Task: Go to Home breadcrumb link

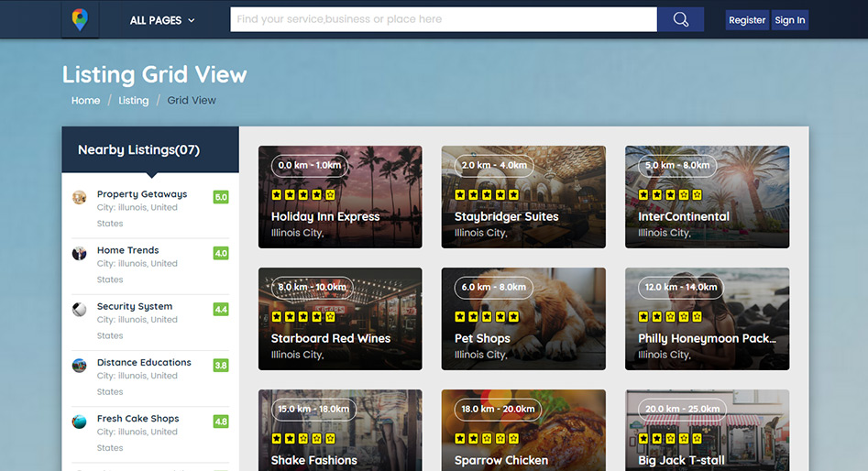Action: tap(86, 100)
